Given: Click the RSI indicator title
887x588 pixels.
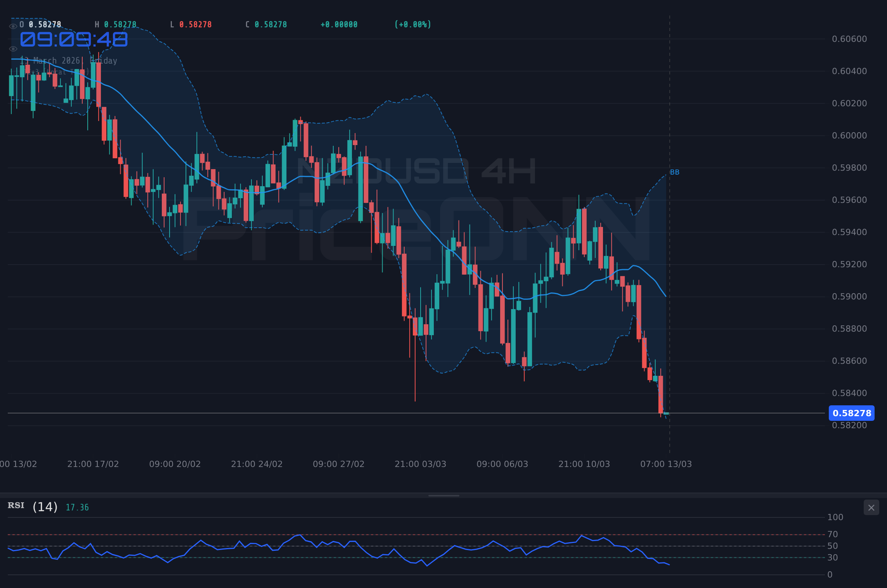Looking at the screenshot, I should pyautogui.click(x=16, y=505).
